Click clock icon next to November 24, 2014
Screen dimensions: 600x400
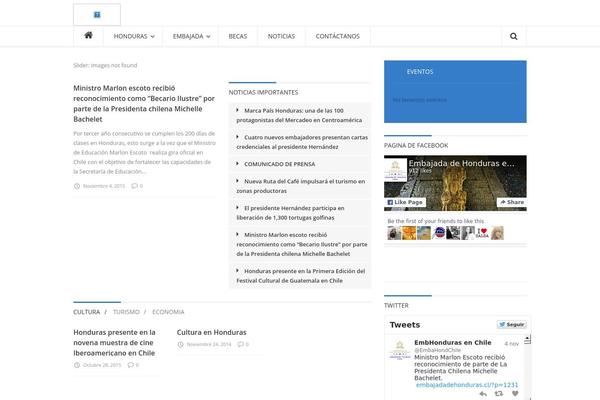click(x=180, y=344)
